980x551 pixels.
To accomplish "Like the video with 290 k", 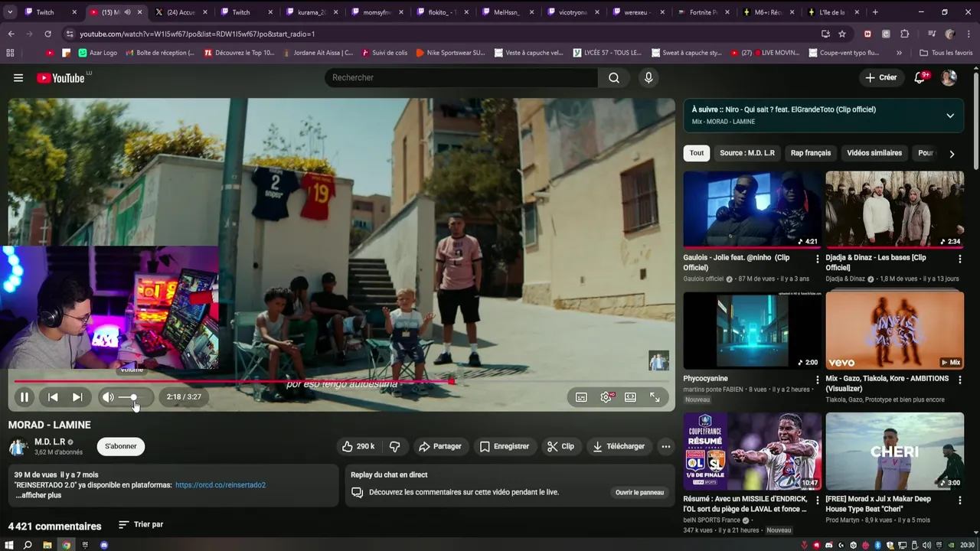I will coord(358,446).
